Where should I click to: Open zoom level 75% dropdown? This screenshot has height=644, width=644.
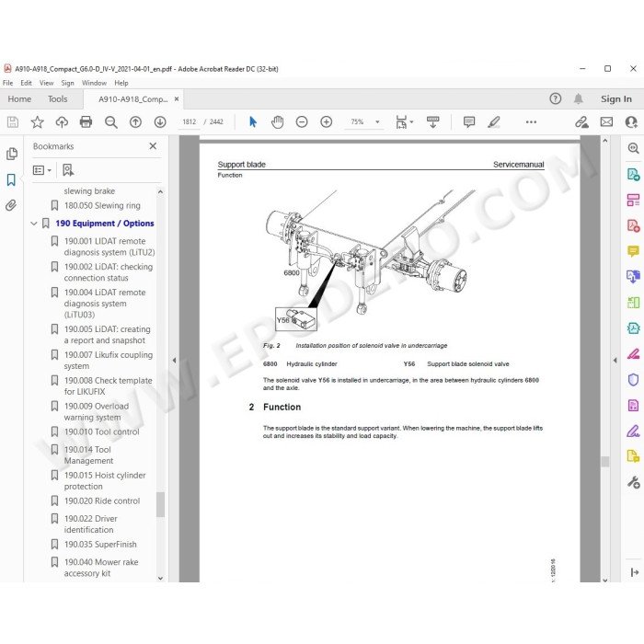(377, 122)
